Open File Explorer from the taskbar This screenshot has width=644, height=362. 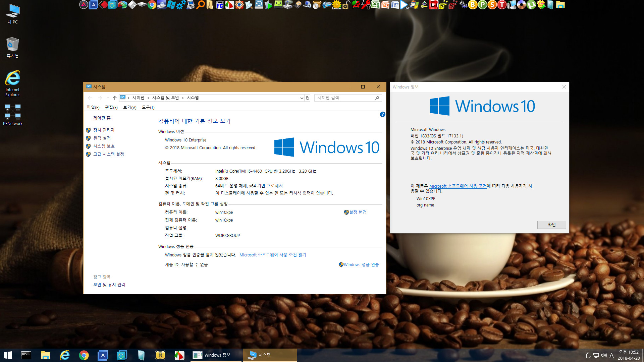point(45,355)
